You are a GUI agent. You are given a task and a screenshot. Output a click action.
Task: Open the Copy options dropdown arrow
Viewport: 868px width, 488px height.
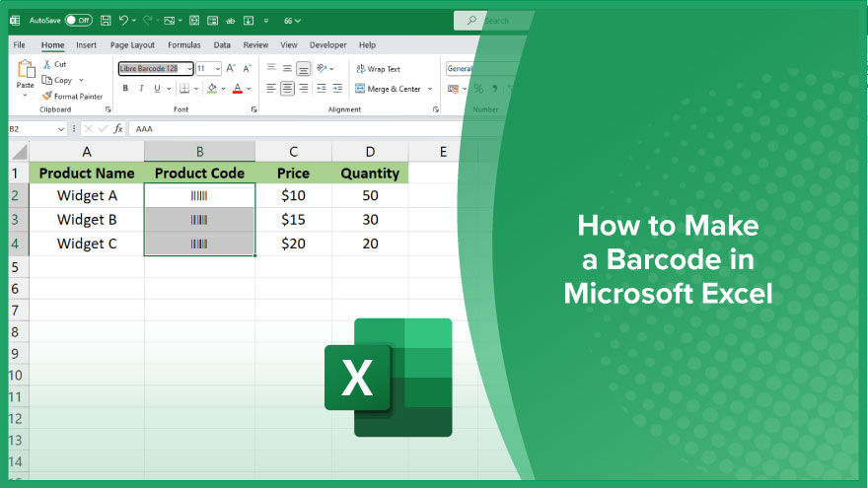(81, 80)
